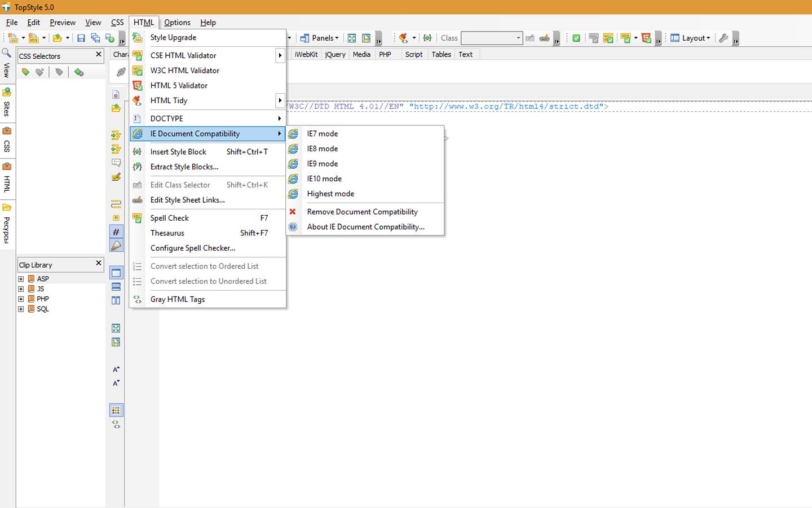Click the New HTML document icon

click(33, 38)
